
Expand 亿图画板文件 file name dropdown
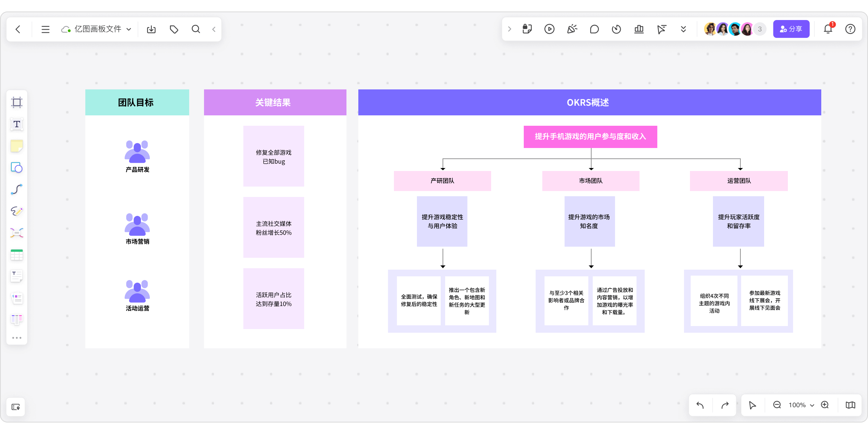(x=129, y=29)
